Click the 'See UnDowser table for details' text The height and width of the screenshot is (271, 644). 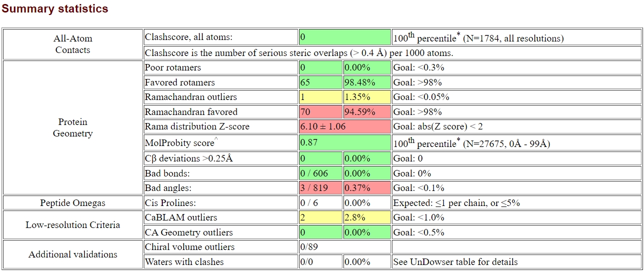pyautogui.click(x=455, y=262)
